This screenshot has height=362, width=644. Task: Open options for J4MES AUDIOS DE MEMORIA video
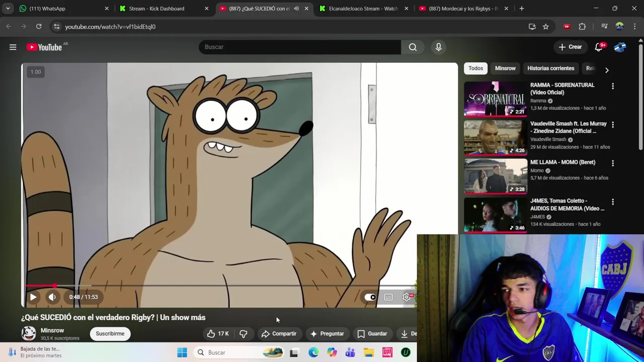pyautogui.click(x=613, y=202)
